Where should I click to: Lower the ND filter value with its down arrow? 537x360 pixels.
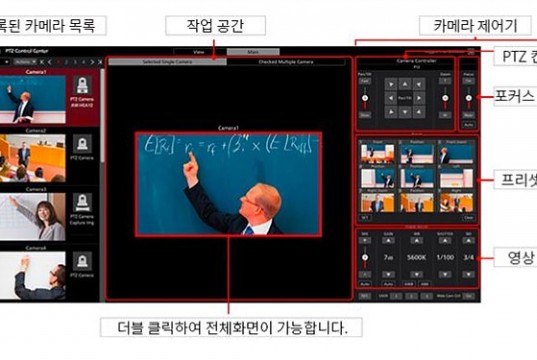click(468, 274)
